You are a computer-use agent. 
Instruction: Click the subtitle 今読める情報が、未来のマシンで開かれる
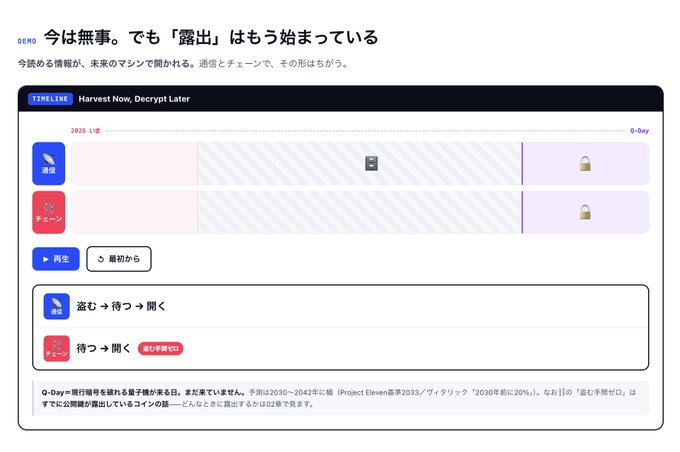106,64
